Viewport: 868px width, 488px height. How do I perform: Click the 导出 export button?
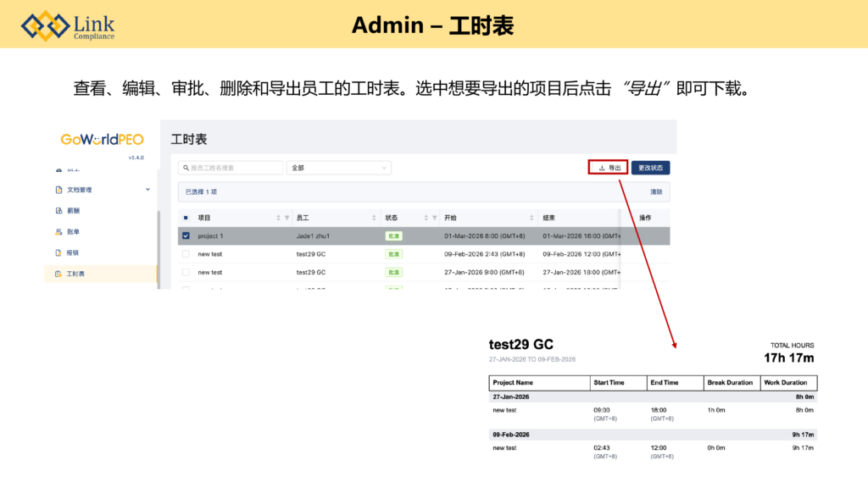click(x=608, y=168)
